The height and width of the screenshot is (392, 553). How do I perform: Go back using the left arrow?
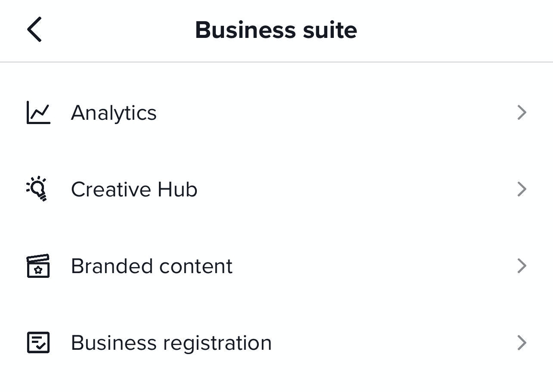(34, 30)
